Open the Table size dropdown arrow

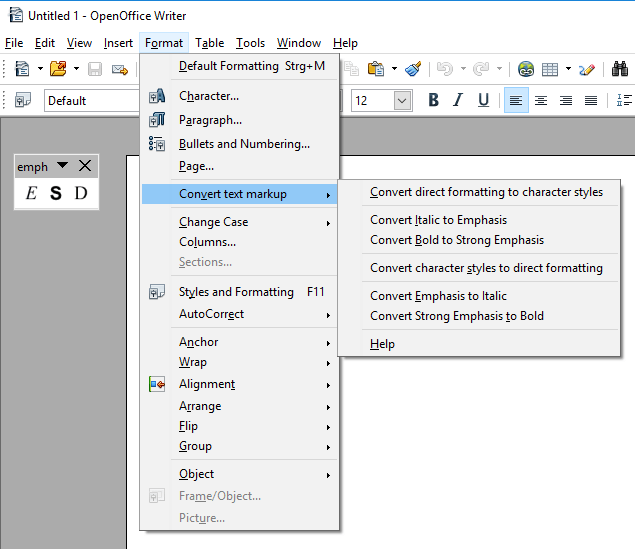pyautogui.click(x=568, y=69)
